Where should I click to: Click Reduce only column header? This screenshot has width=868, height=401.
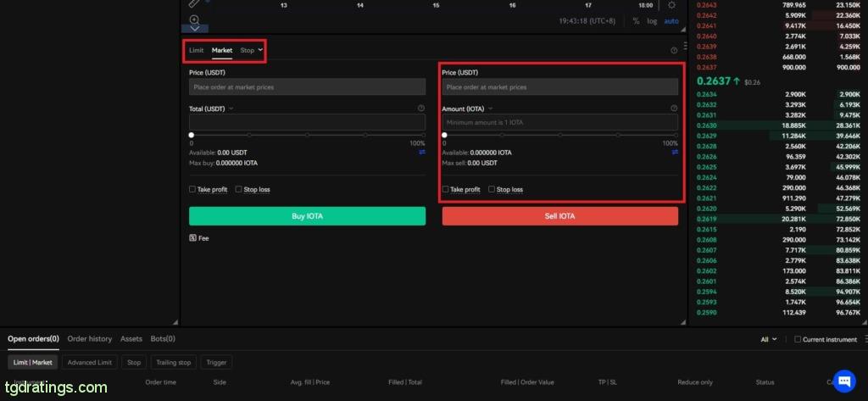coord(695,382)
